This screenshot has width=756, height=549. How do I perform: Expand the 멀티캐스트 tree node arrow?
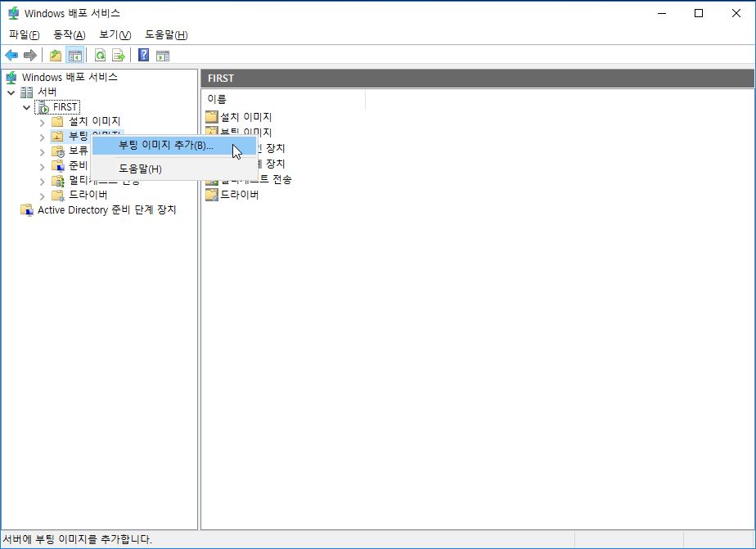click(x=42, y=182)
